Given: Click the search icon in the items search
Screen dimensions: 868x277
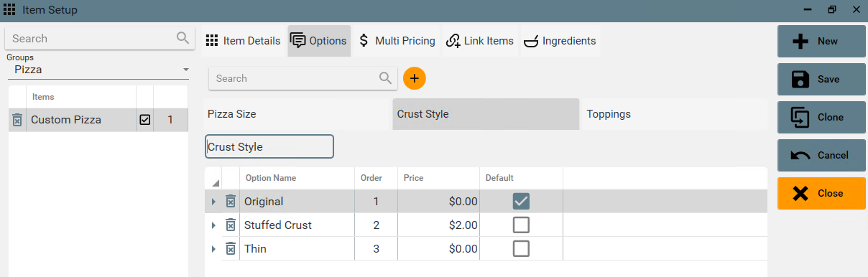Looking at the screenshot, I should [183, 38].
